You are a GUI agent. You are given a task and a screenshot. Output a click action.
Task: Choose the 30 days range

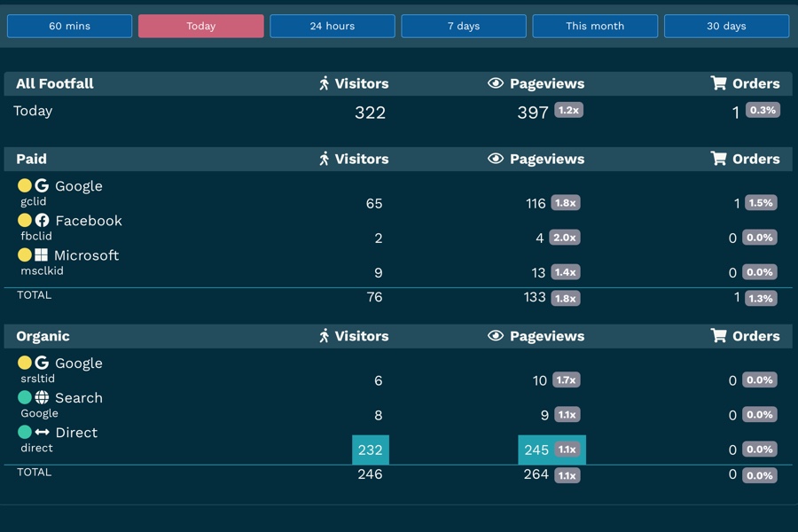click(727, 26)
